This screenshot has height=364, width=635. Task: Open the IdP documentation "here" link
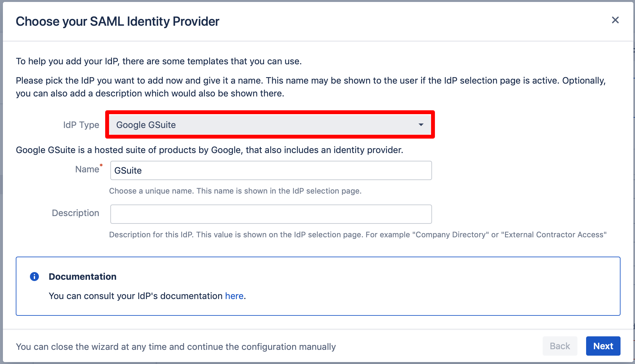click(x=234, y=296)
